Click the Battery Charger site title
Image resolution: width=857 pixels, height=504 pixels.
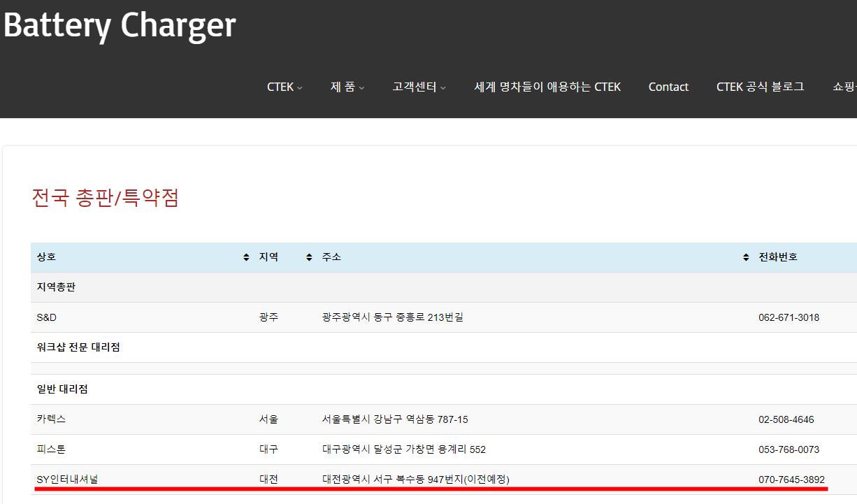120,25
